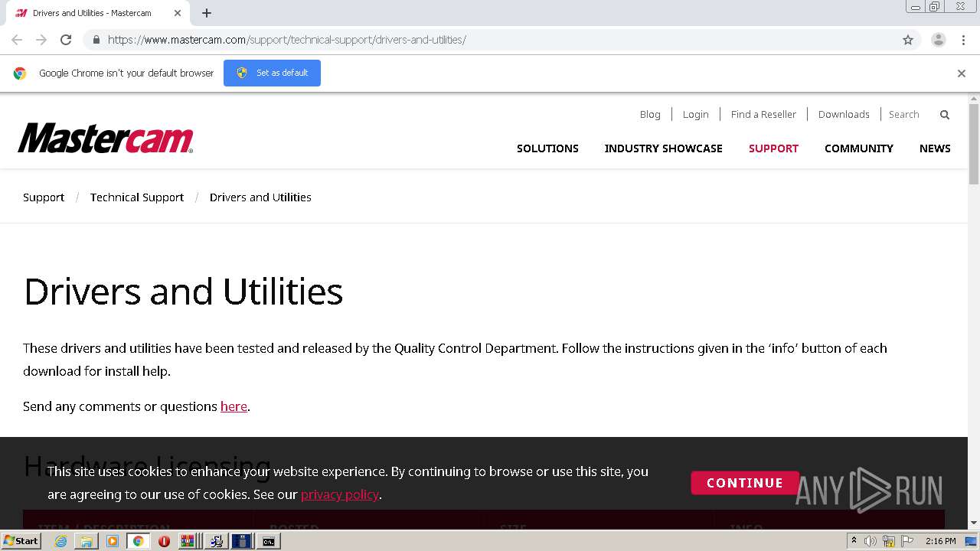This screenshot has width=980, height=551.
Task: Open the INDUSTRY SHOWCASE menu
Action: 663,148
